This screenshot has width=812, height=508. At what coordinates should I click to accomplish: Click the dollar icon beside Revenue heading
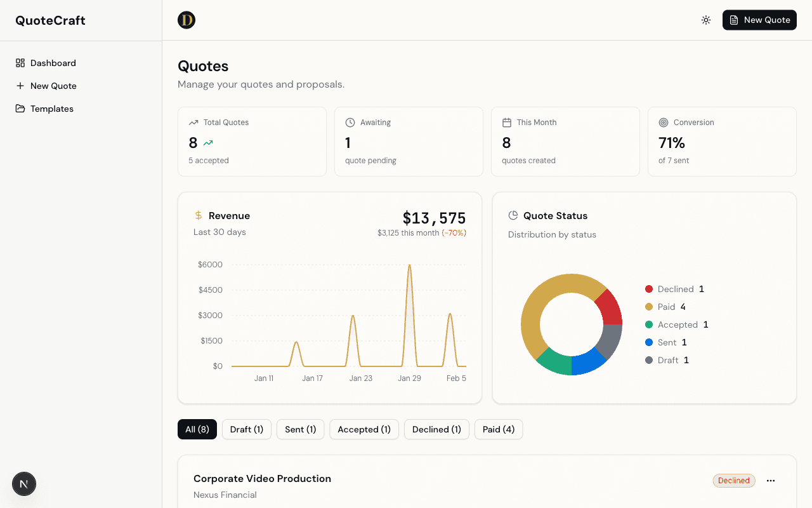[197, 215]
